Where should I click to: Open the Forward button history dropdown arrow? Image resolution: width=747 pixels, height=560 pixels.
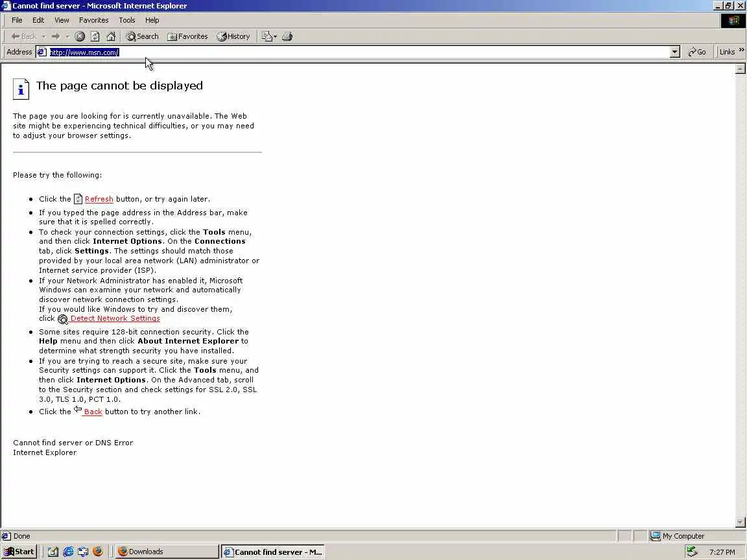[x=67, y=36]
